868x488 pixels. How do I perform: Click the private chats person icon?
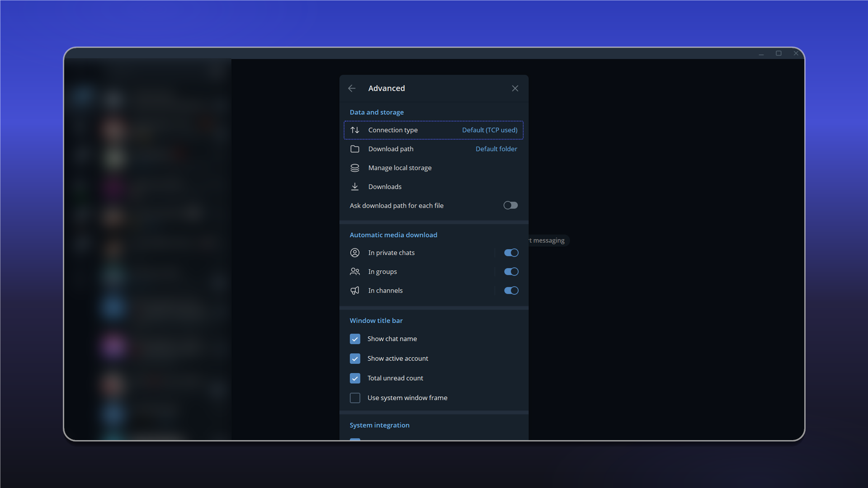pos(355,253)
